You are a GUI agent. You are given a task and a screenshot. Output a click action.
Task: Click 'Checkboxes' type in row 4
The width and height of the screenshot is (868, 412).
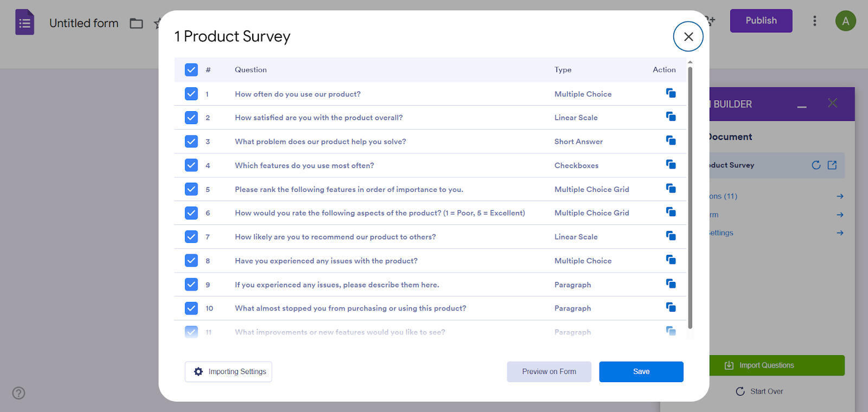pos(577,166)
